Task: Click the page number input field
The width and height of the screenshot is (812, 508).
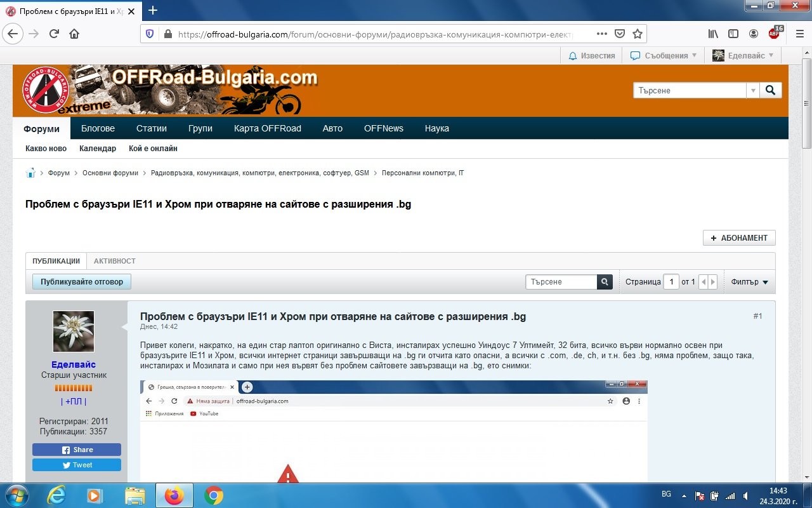Action: (x=671, y=282)
